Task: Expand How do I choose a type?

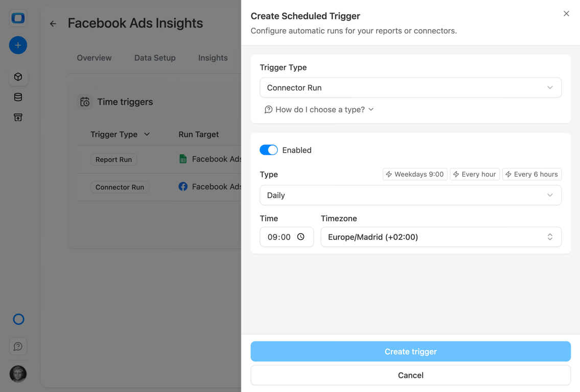Action: tap(319, 110)
